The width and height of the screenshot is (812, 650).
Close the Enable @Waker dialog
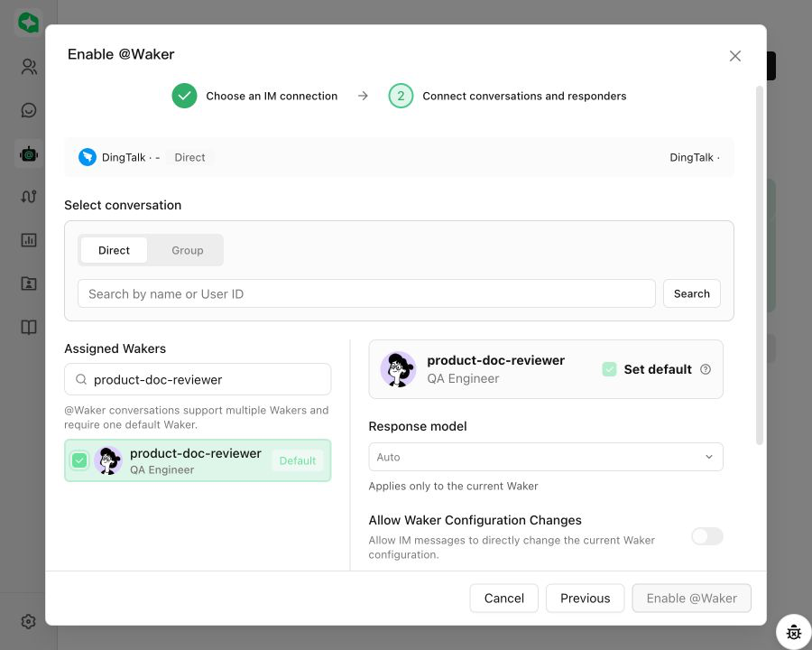pyautogui.click(x=734, y=56)
